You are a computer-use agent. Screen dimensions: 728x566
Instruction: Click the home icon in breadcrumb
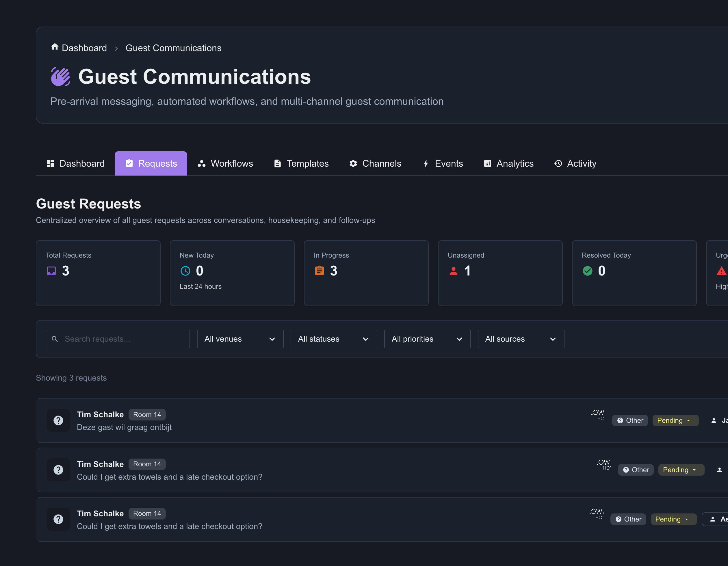pyautogui.click(x=55, y=47)
